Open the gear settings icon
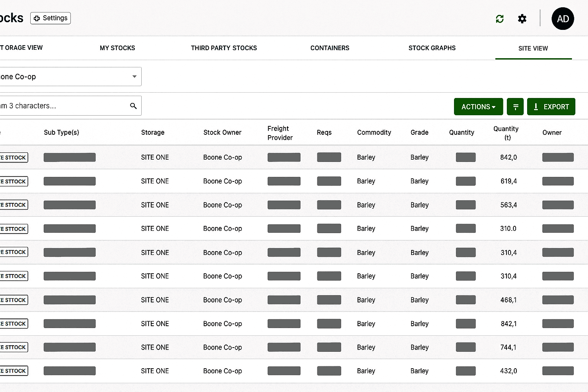Viewport: 588px width, 392px height. (x=522, y=19)
